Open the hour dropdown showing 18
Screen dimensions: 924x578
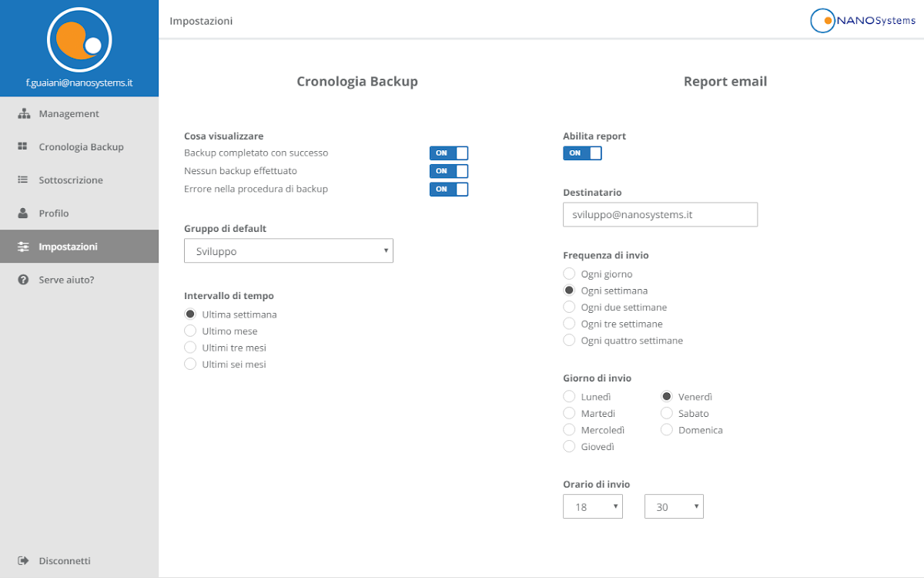(x=592, y=507)
